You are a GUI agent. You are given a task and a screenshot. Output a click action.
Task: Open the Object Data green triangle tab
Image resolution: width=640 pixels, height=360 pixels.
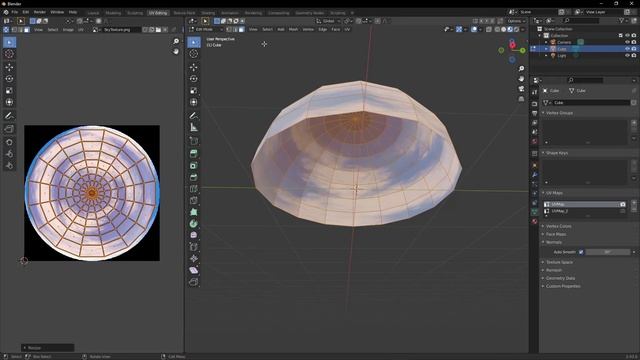[x=534, y=212]
